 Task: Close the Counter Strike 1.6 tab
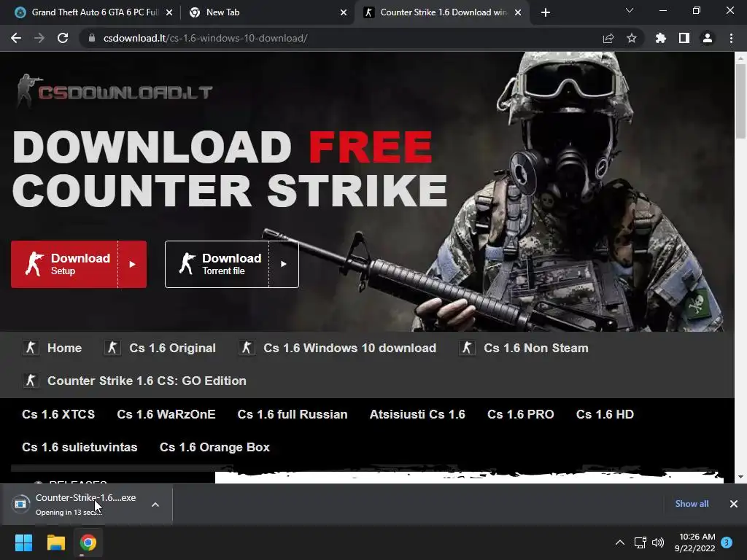point(518,12)
